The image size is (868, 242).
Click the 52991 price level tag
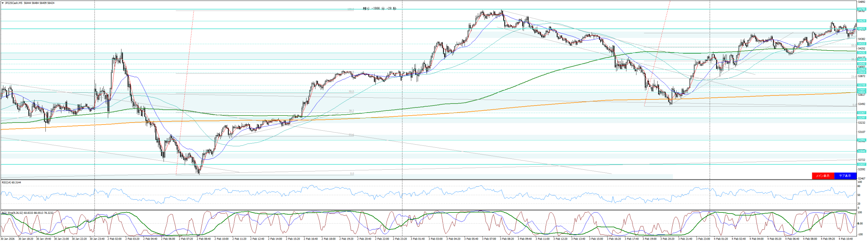tap(861, 140)
